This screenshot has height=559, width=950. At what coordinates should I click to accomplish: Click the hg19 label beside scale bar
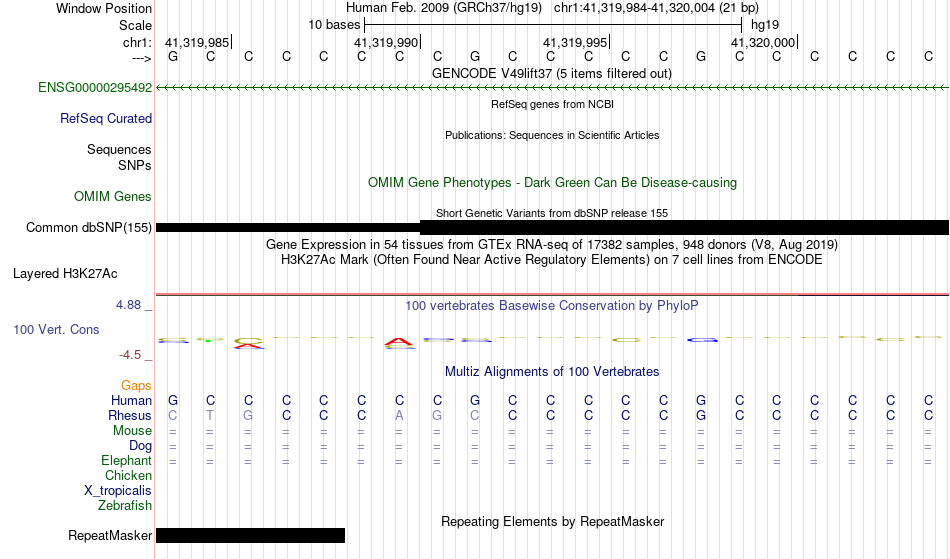[x=765, y=25]
